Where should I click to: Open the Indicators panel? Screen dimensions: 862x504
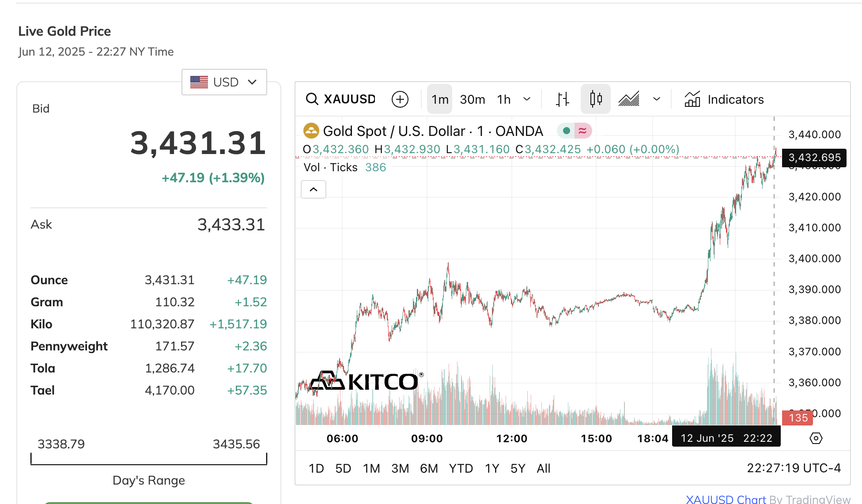pos(724,99)
